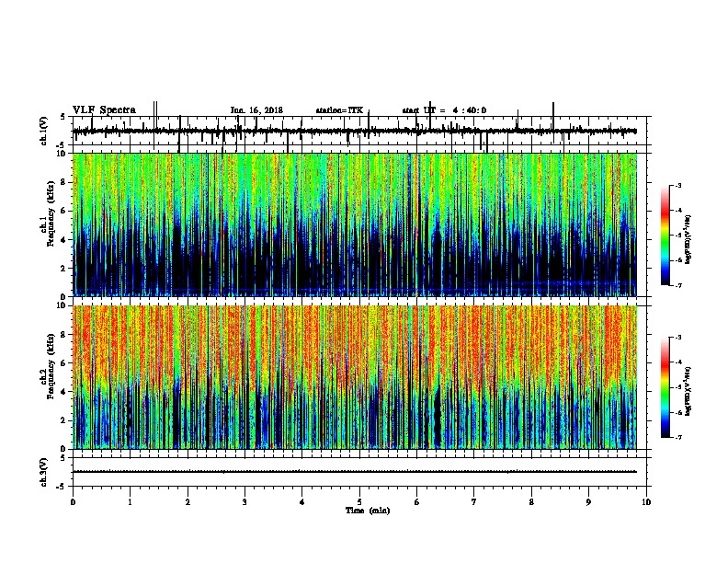This screenshot has height=563, width=728.
Task: Click the ch.1 voltage waveform trace
Action: (x=355, y=131)
